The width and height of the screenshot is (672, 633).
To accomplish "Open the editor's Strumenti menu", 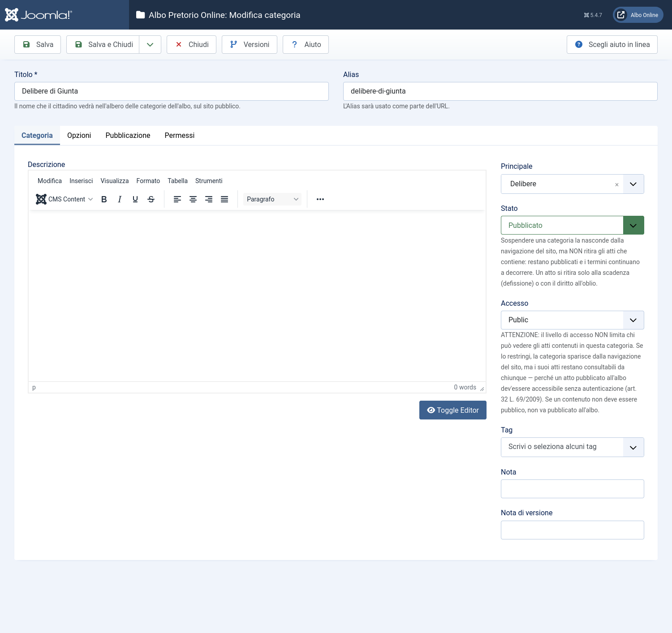I will pyautogui.click(x=209, y=181).
